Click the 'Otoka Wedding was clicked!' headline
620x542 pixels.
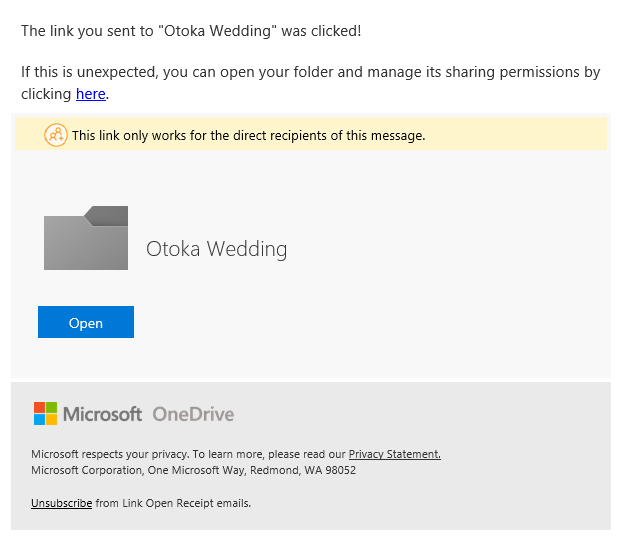191,31
